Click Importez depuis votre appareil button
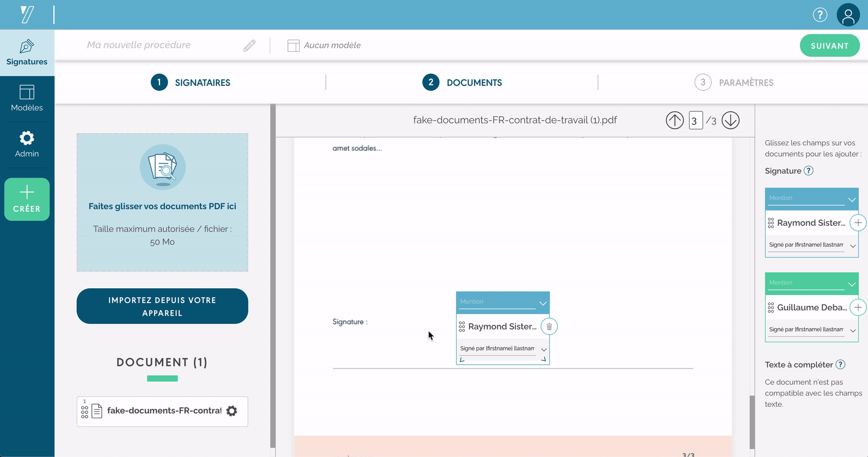 (162, 306)
